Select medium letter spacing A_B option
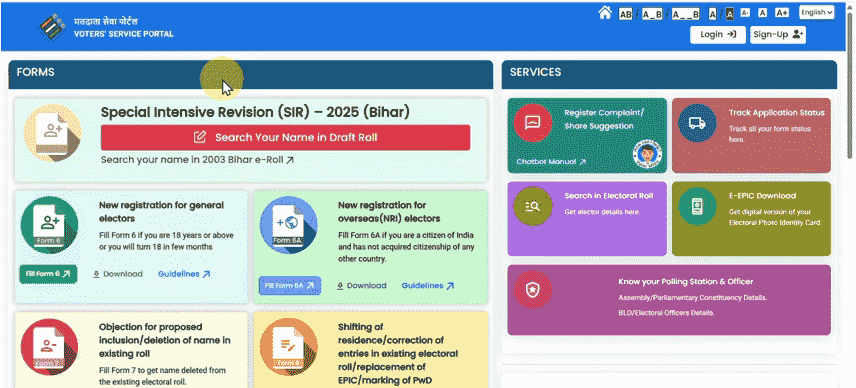 point(652,14)
